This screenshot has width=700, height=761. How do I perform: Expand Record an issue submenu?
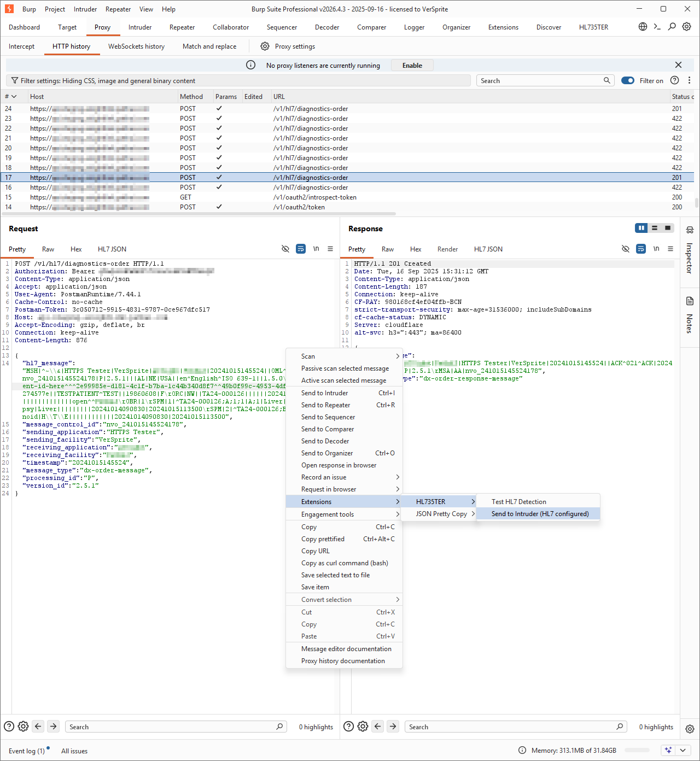pos(344,477)
